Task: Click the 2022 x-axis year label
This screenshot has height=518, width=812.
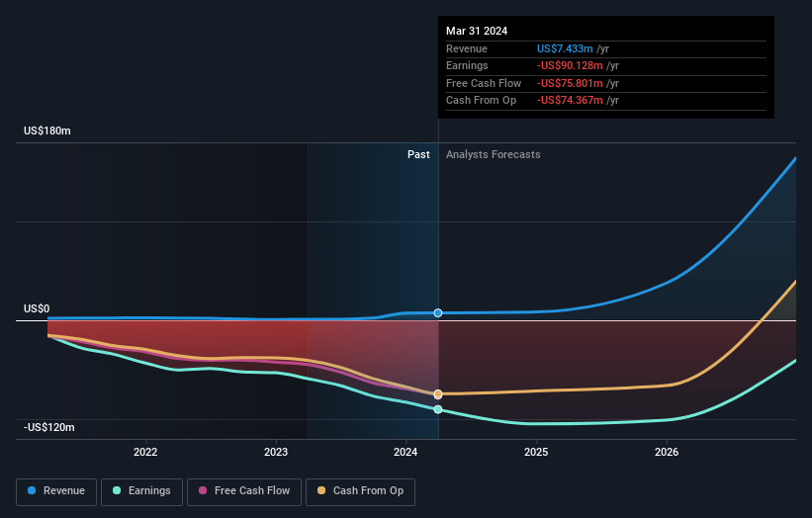Action: (145, 452)
